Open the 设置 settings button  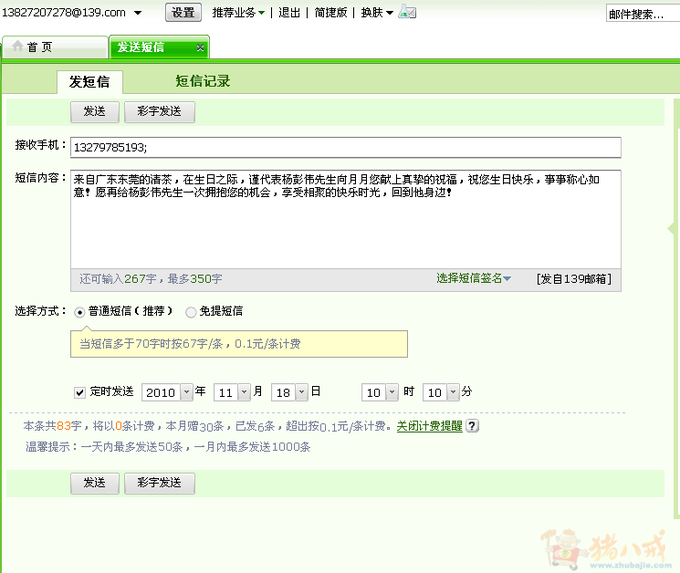(183, 13)
